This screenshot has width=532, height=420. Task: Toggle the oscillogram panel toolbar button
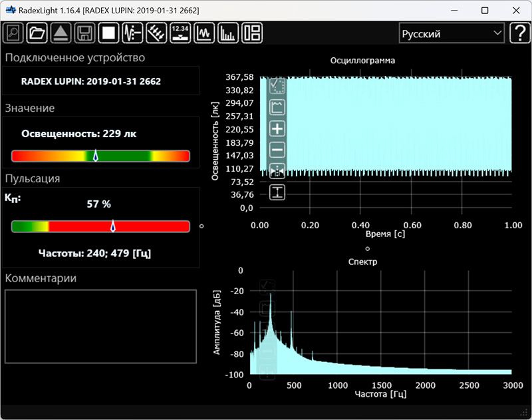[204, 33]
